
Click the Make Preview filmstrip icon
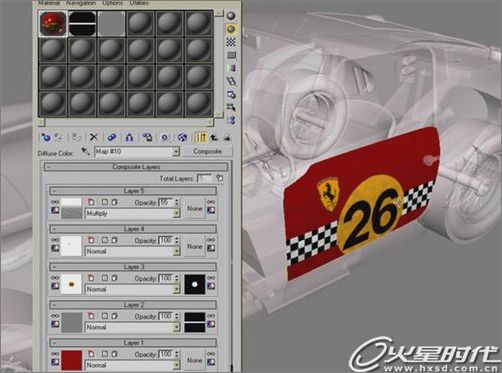click(231, 81)
